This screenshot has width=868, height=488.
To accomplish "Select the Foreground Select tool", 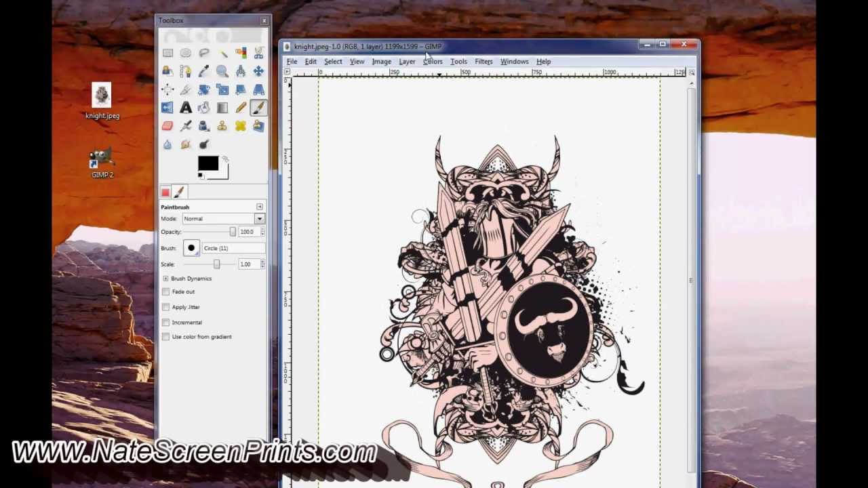I will (167, 71).
